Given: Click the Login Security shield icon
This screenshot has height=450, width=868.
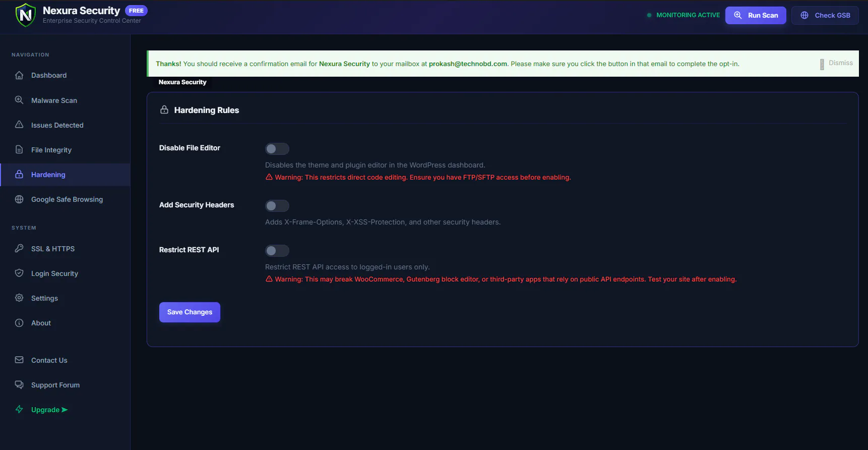Looking at the screenshot, I should point(19,273).
